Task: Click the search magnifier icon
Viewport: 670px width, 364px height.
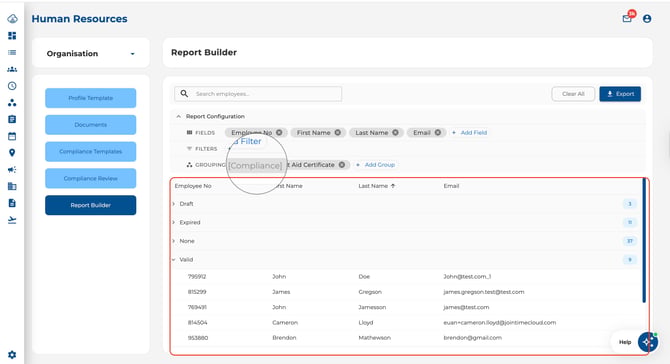Action: point(184,94)
